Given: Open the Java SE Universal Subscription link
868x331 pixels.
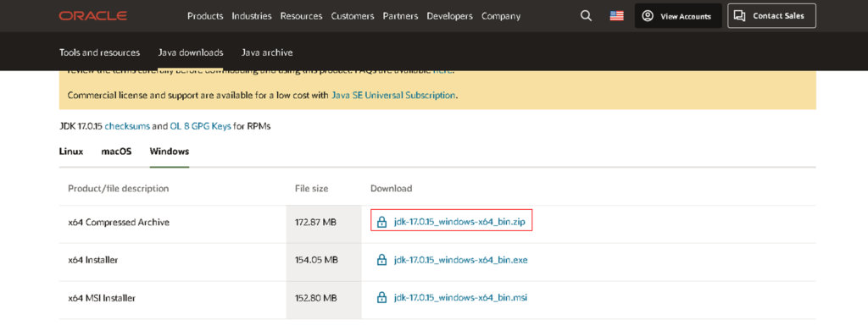Looking at the screenshot, I should point(393,95).
